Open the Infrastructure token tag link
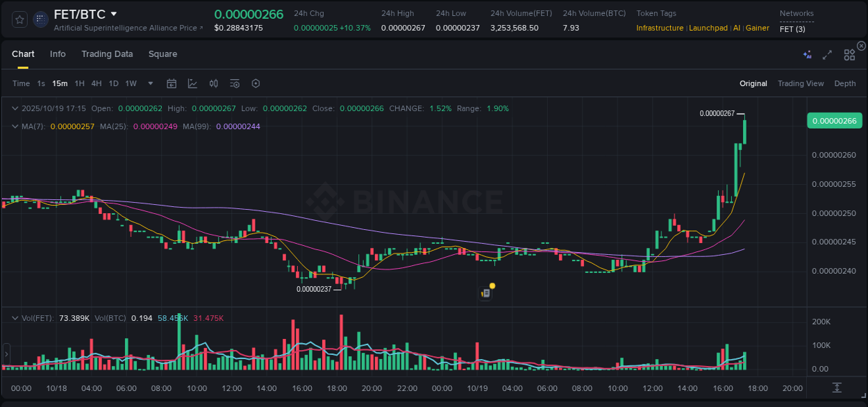This screenshot has width=868, height=407. (660, 28)
